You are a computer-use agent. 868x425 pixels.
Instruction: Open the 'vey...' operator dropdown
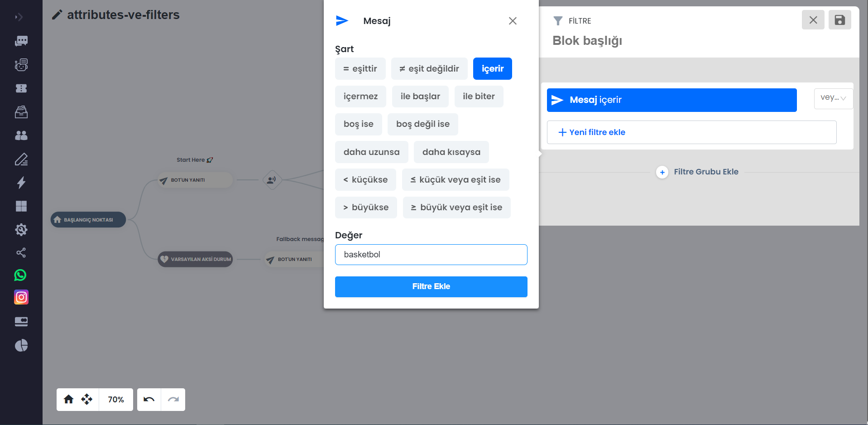(x=833, y=98)
